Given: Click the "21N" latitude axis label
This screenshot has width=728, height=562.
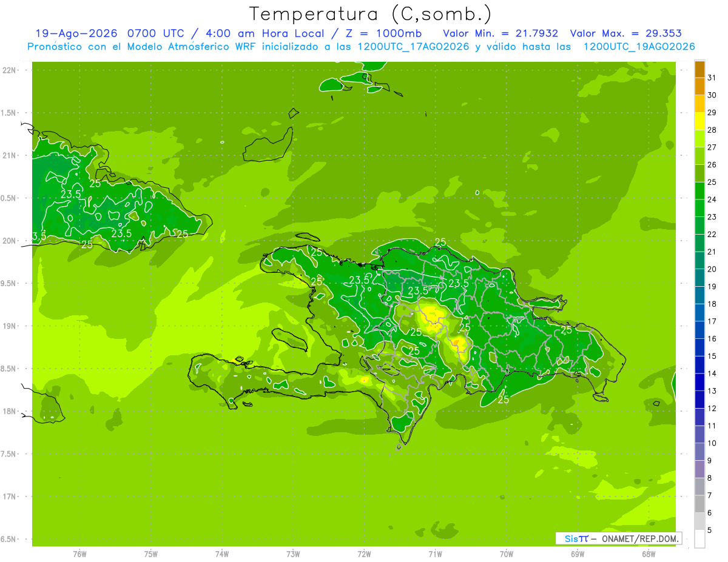Looking at the screenshot, I should 10,155.
